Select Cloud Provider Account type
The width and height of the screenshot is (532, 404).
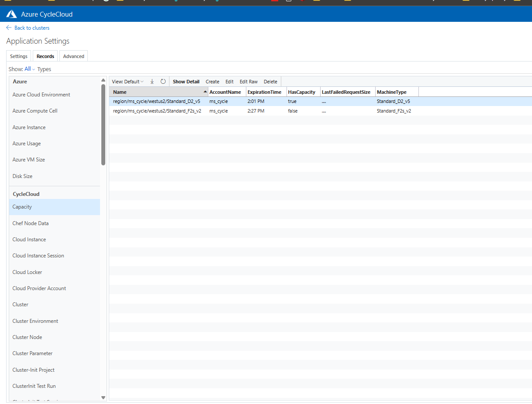pos(54,288)
